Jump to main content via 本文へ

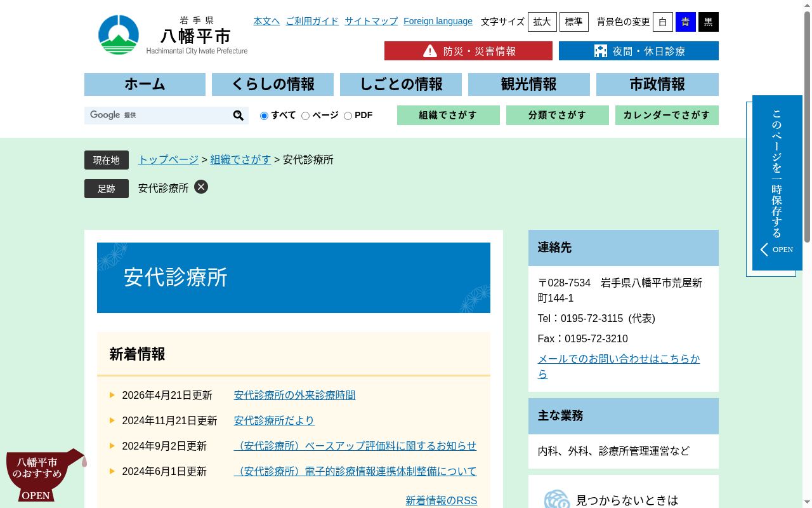pyautogui.click(x=266, y=21)
